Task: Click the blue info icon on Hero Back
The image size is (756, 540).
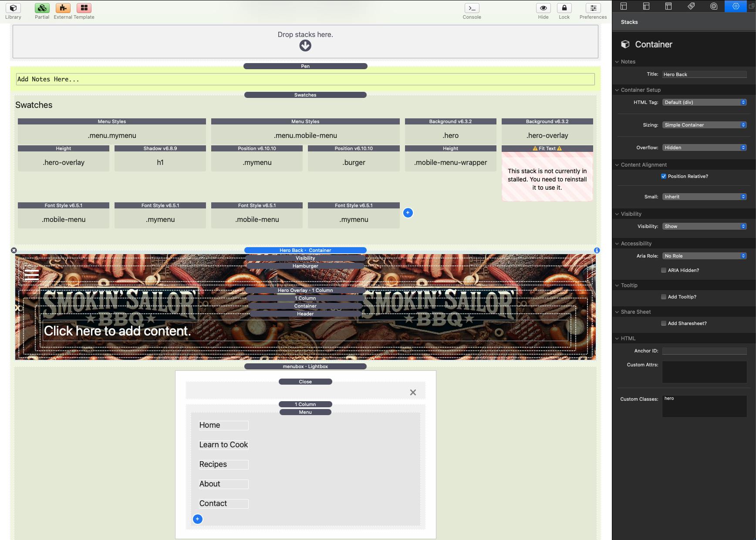Action: pos(597,250)
